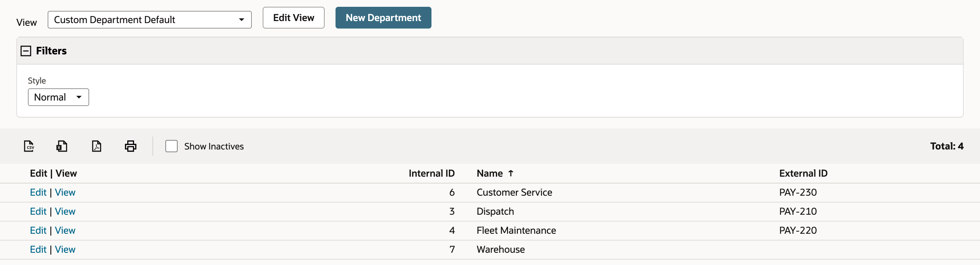Click the Edit View button

pyautogui.click(x=293, y=18)
